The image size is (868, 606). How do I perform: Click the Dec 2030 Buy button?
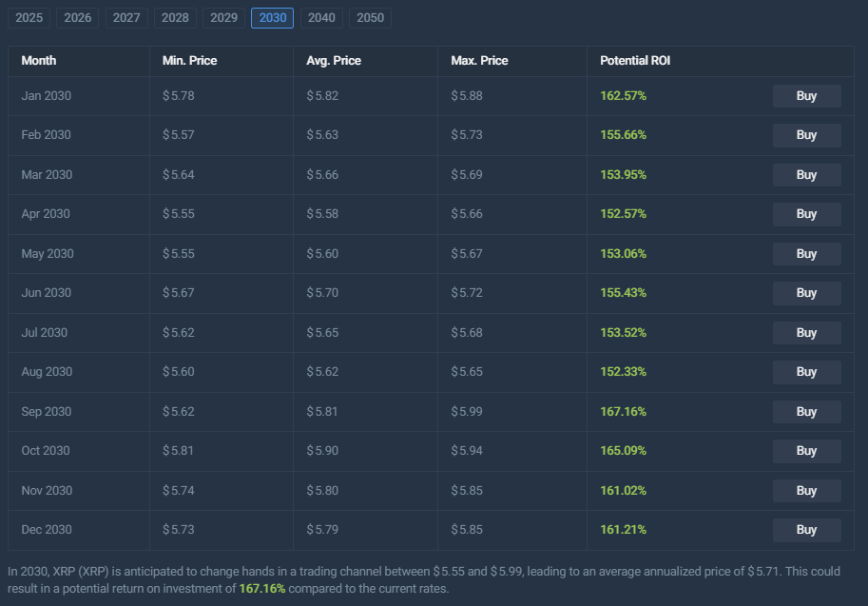[x=806, y=530]
